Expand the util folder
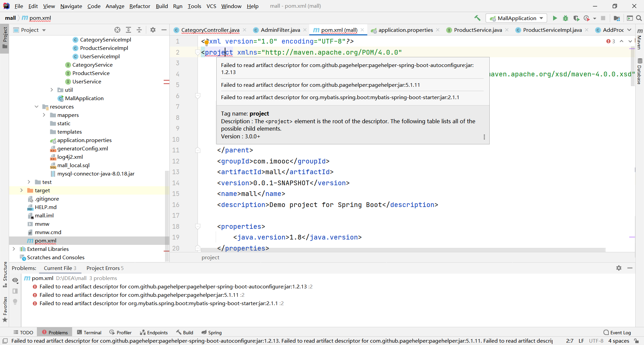 (x=52, y=90)
